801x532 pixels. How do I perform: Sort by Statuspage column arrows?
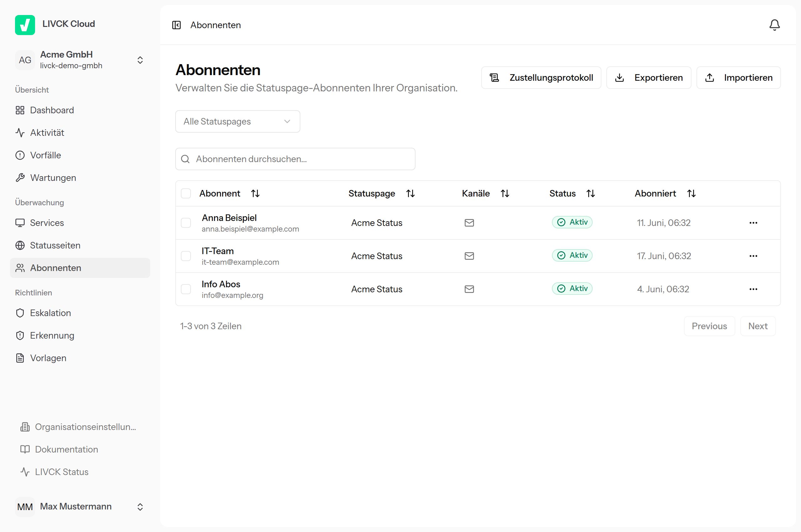[411, 193]
